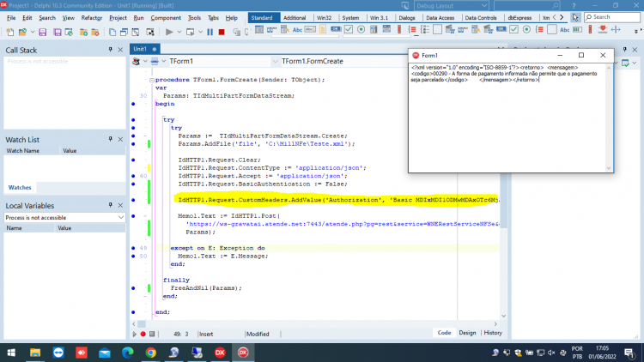The image size is (644, 362).
Task: Click the Save All icon
Action: [x=57, y=32]
